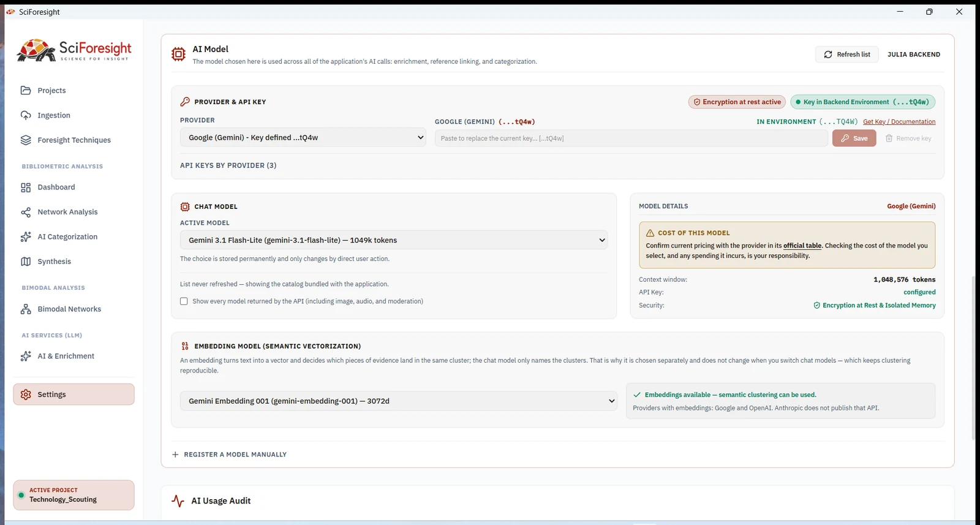Click the green check beside Embeddings available
This screenshot has width=980, height=525.
tap(637, 395)
